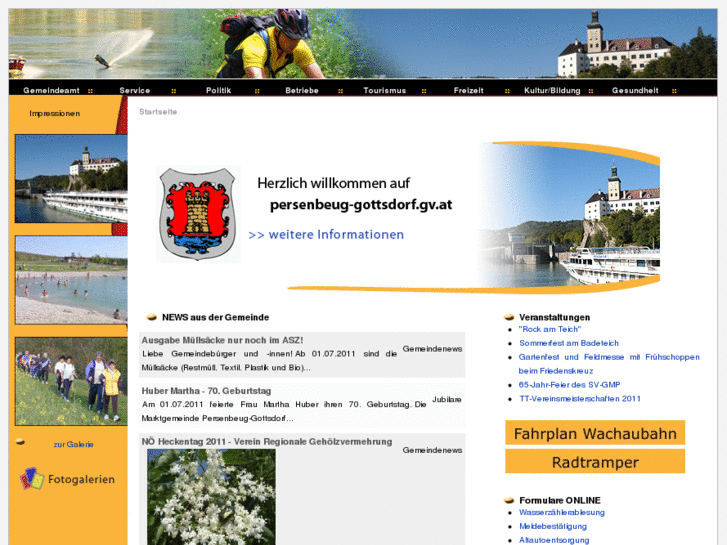This screenshot has height=545, width=727.
Task: Go to 'zur Galerie' link
Action: point(73,444)
